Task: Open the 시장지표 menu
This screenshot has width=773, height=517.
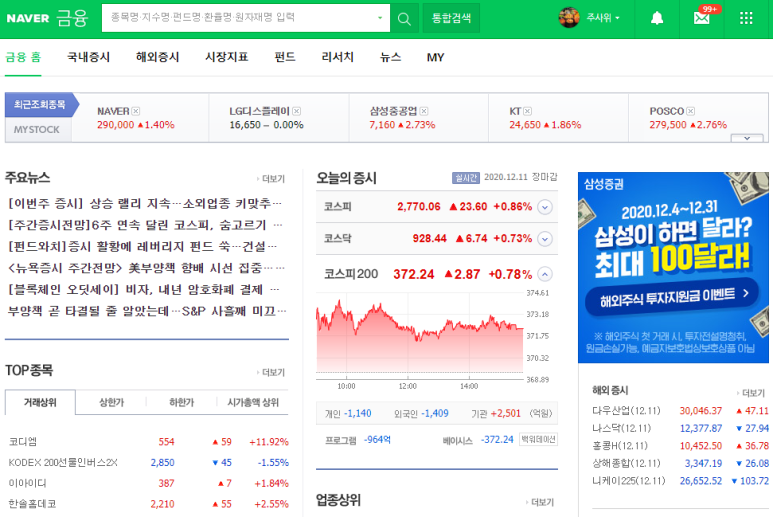Action: point(227,57)
